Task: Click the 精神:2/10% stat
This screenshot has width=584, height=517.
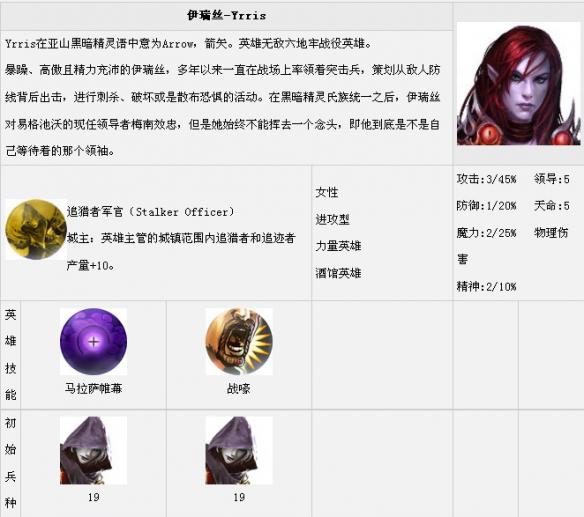Action: click(486, 286)
